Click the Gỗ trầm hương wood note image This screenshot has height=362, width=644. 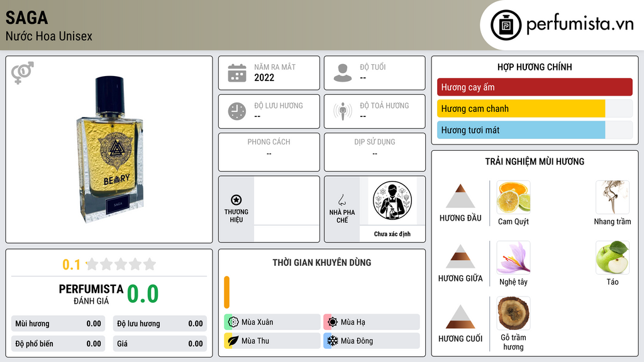[x=513, y=314]
